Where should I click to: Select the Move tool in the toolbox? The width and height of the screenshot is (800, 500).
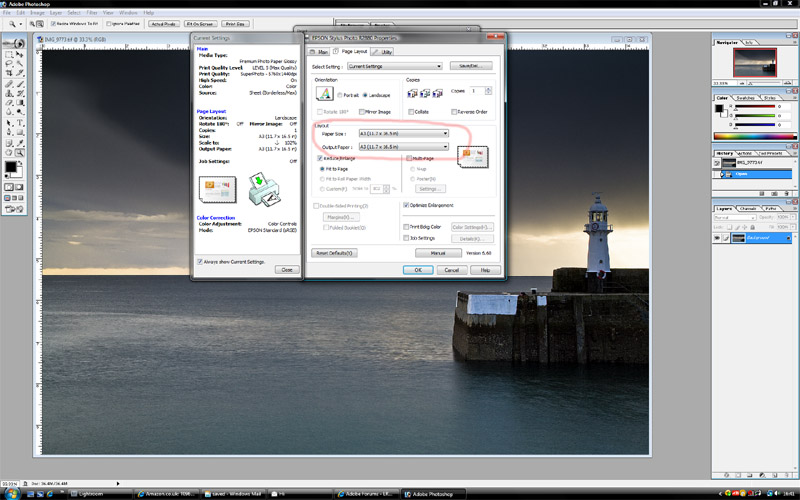[20, 52]
